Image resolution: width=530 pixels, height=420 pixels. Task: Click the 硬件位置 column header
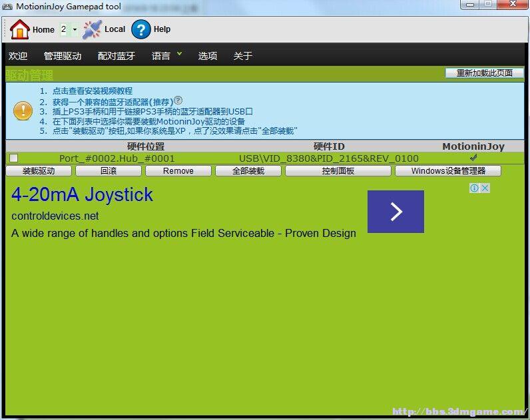(146, 146)
